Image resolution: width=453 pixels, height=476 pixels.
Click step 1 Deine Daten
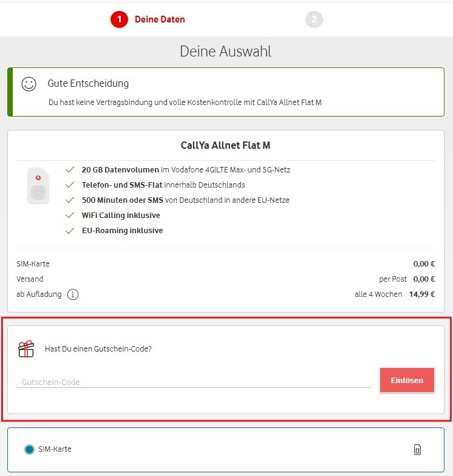point(148,19)
